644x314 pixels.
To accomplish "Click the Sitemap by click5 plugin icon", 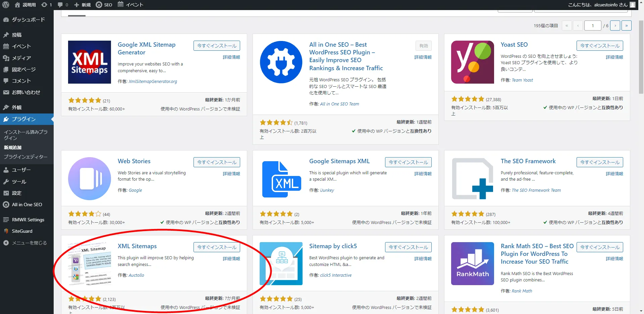I will pos(281,264).
